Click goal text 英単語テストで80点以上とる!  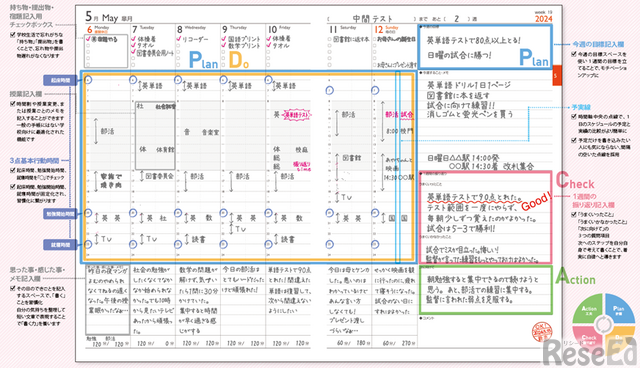point(474,40)
